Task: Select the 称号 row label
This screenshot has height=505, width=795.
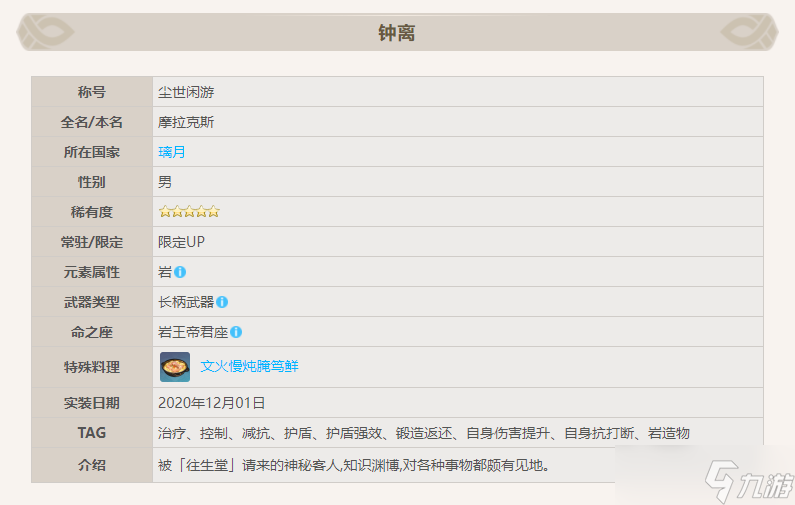Action: pos(92,92)
